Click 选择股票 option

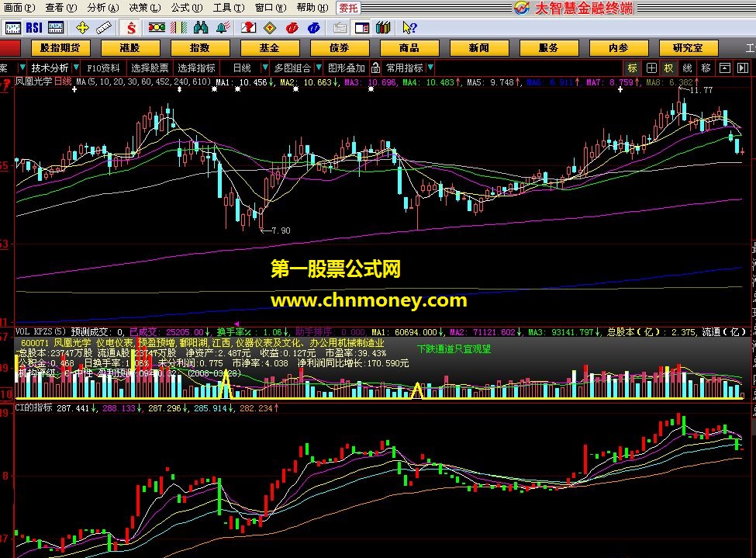click(x=150, y=68)
